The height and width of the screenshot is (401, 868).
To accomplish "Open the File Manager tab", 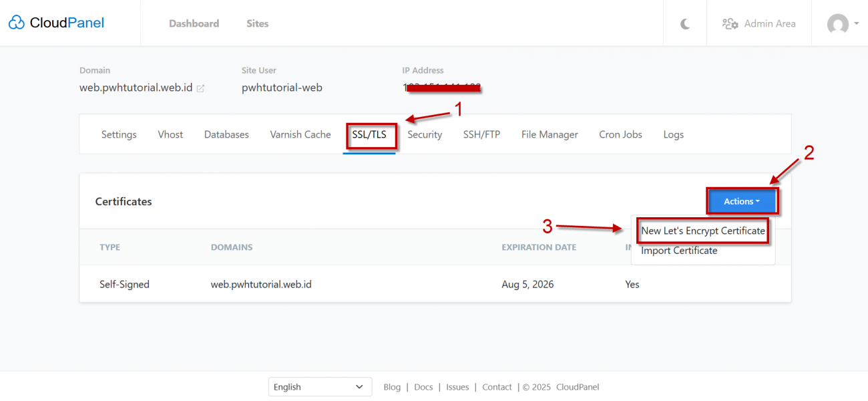I will pos(550,134).
